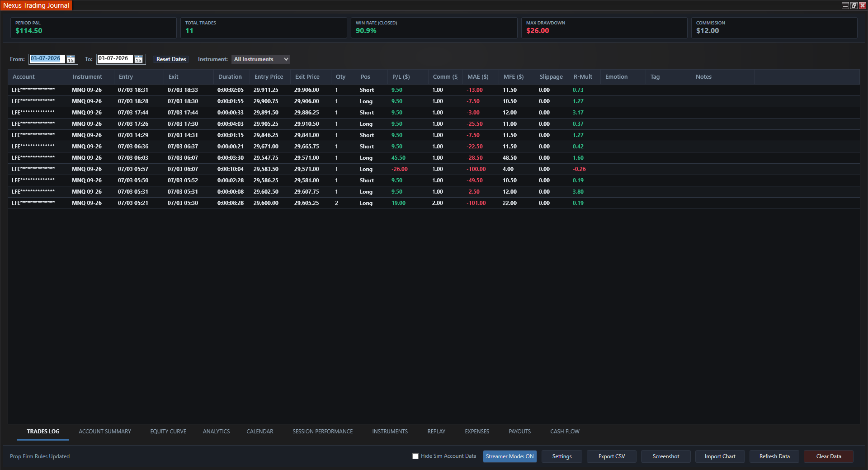Screen dimensions: 868x470
Task: Sort by the P/L ($) column header
Action: [408, 77]
